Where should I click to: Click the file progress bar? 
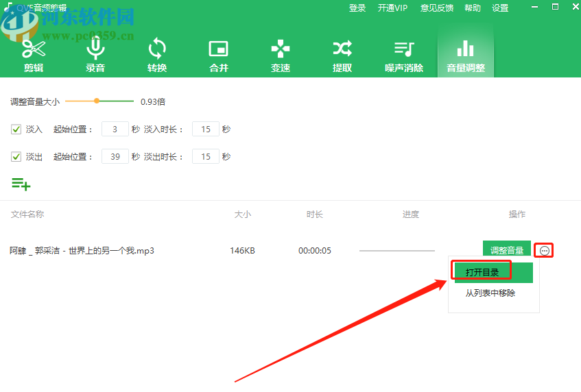(397, 251)
